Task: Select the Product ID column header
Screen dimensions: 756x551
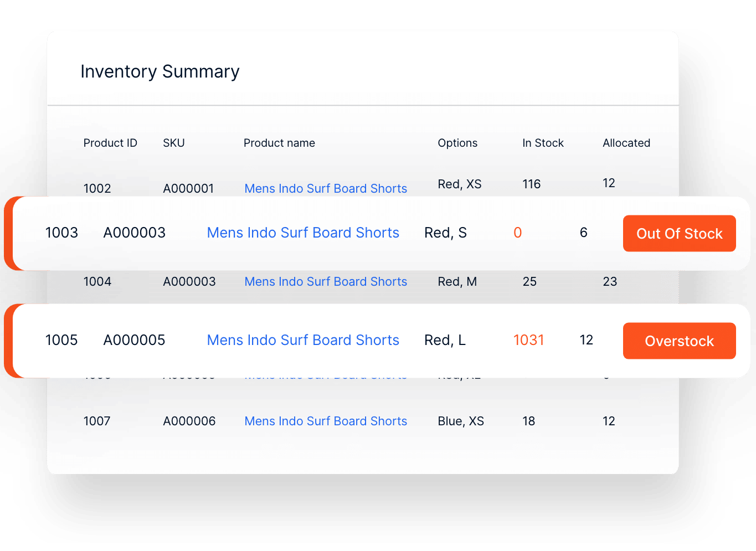Action: coord(110,143)
